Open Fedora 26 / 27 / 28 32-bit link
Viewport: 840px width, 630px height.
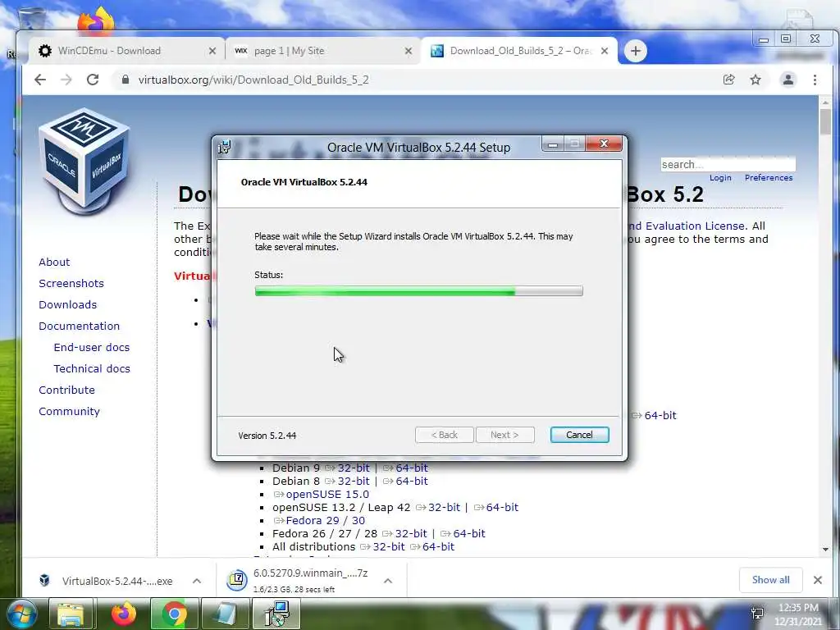[410, 533]
